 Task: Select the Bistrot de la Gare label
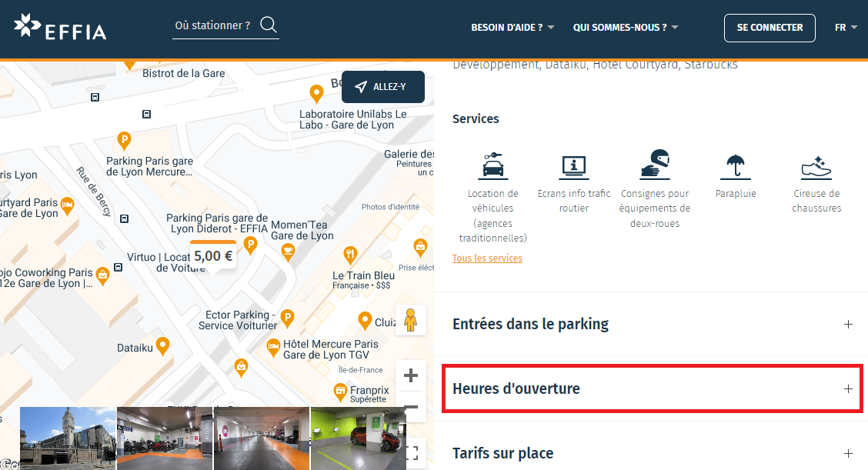[184, 73]
